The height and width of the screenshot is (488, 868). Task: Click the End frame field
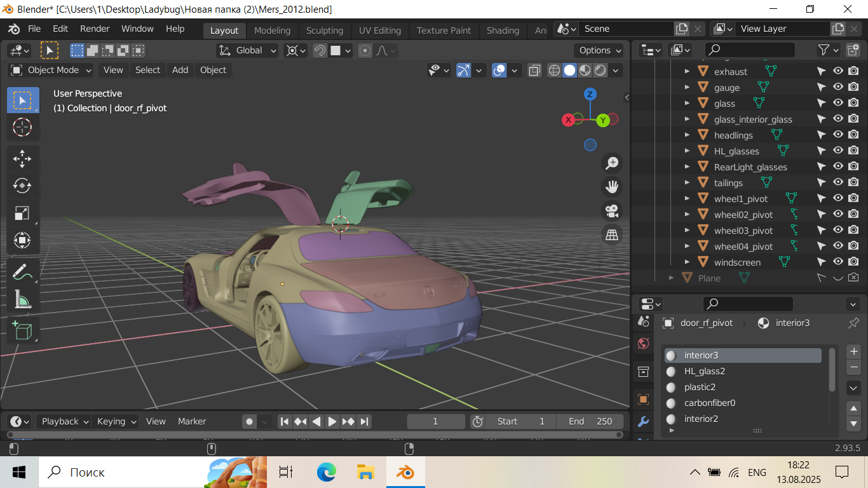tap(590, 421)
